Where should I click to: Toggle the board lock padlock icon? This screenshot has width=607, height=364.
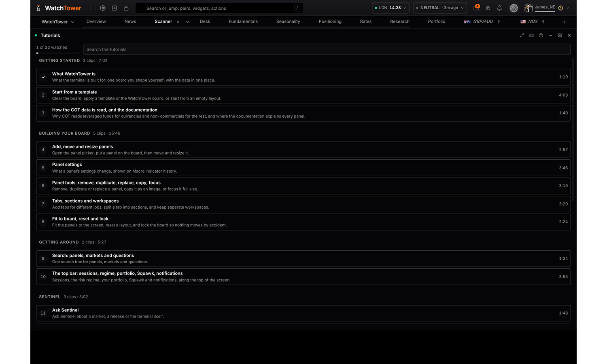126,8
